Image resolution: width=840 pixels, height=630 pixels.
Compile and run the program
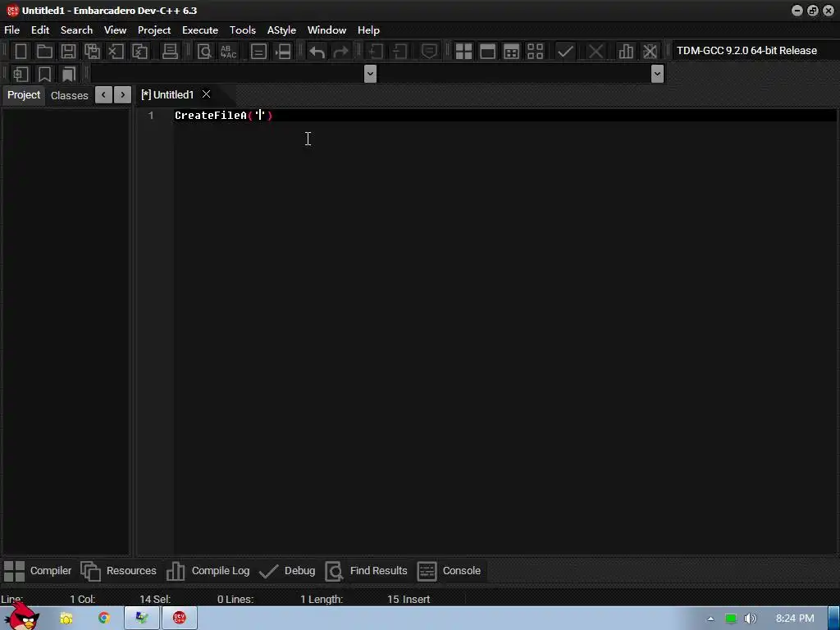pos(512,52)
